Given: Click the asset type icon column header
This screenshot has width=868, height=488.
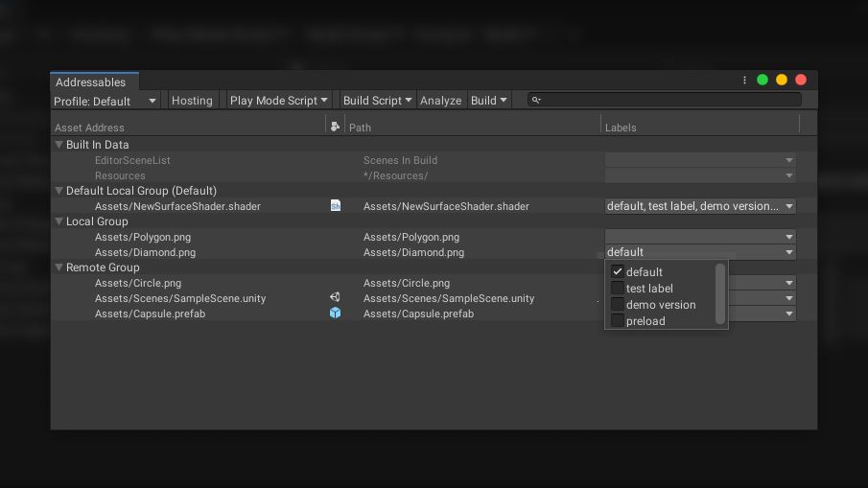Looking at the screenshot, I should 335,127.
